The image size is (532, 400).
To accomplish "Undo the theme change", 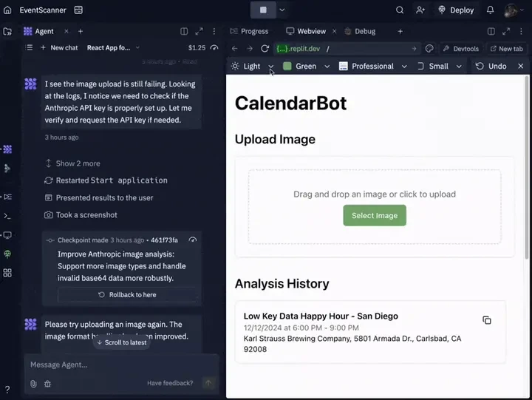I will (x=491, y=67).
